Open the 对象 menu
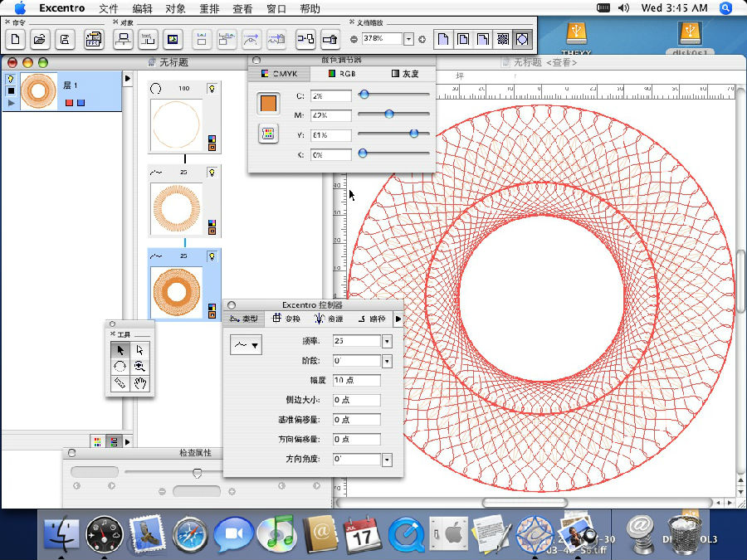The image size is (747, 560). tap(175, 8)
